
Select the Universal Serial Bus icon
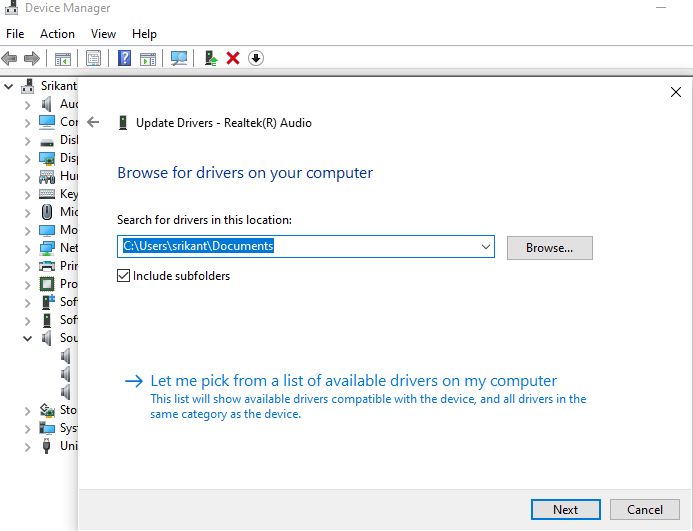[x=46, y=446]
